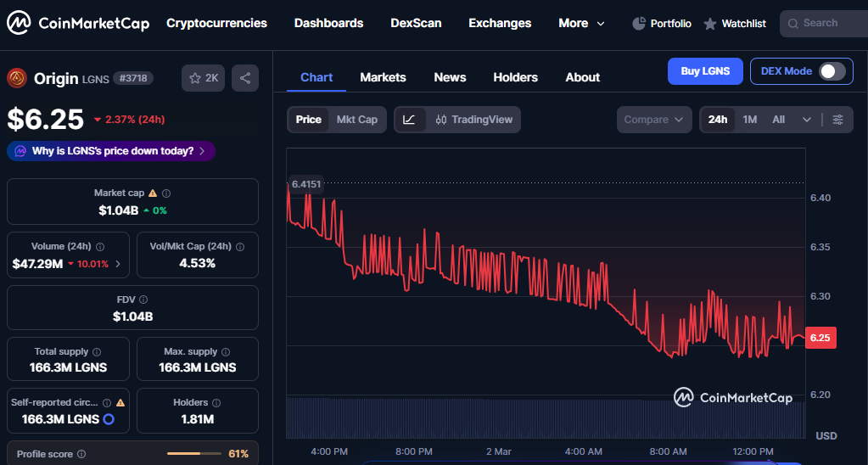Click the 4.53% Vol/Mkt Cap value
This screenshot has width=868, height=465.
pos(197,264)
